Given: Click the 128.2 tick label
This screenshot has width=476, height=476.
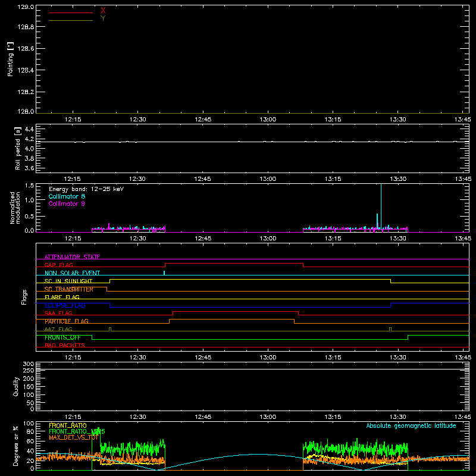Looking at the screenshot, I should [x=26, y=92].
